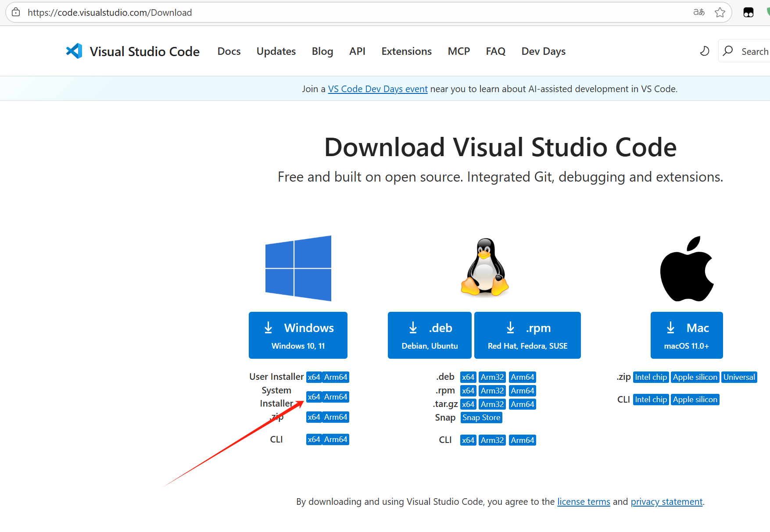Click the Apple logo image

coord(687,268)
